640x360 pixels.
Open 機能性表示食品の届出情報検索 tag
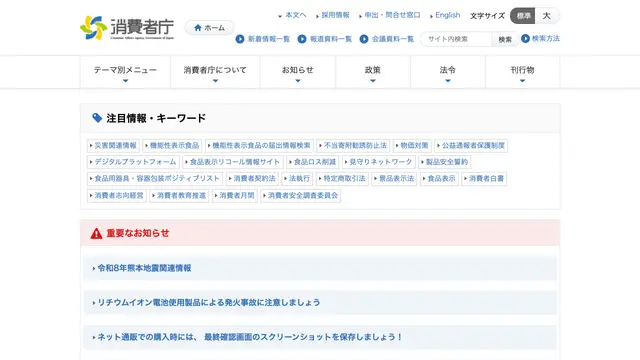point(259,145)
